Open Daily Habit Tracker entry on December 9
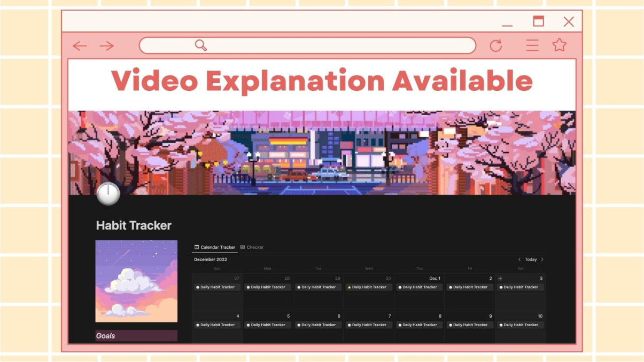This screenshot has width=644, height=362. tap(470, 325)
